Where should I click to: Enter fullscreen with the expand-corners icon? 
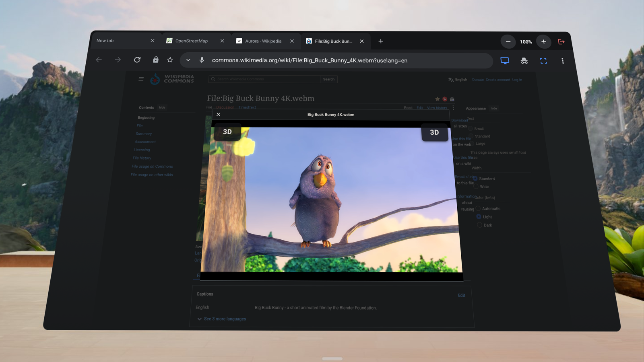(x=543, y=61)
